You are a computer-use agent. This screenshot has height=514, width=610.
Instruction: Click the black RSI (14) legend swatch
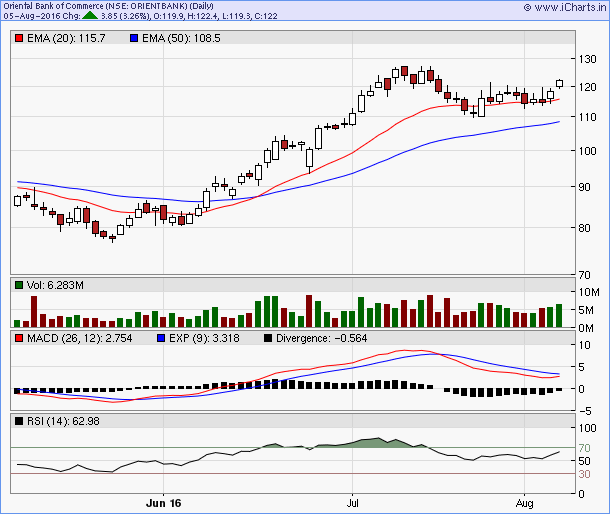click(x=19, y=421)
